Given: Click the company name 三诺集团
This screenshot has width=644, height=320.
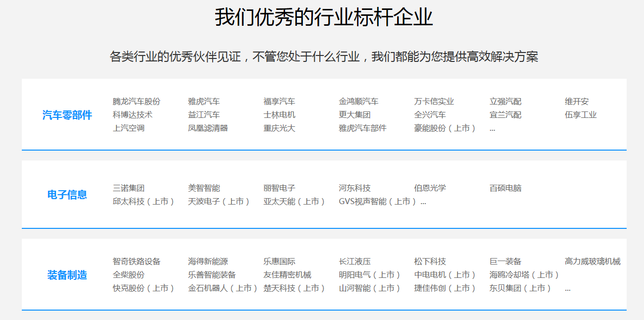Looking at the screenshot, I should (x=129, y=188).
